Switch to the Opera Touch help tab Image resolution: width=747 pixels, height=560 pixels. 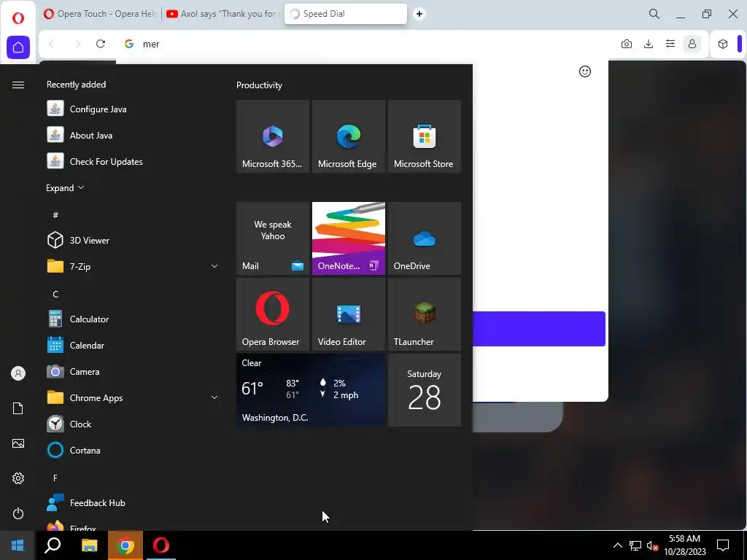tap(99, 14)
